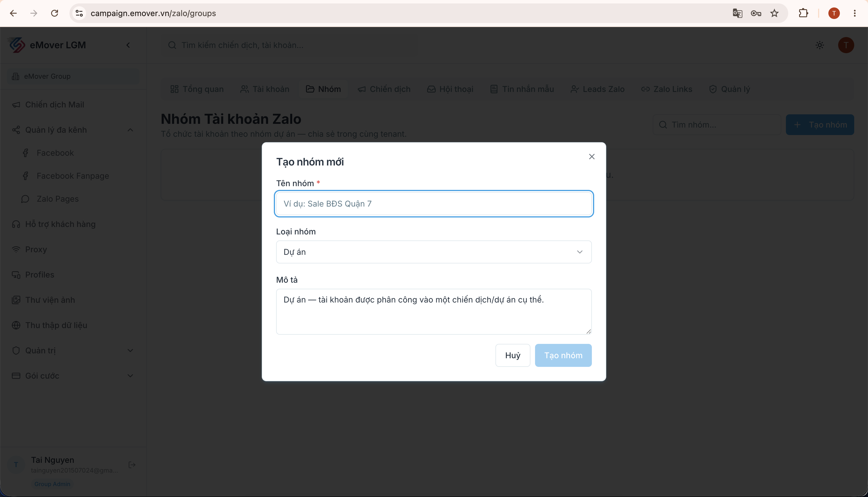
Task: Click into the Mô tả text area
Action: (x=433, y=311)
